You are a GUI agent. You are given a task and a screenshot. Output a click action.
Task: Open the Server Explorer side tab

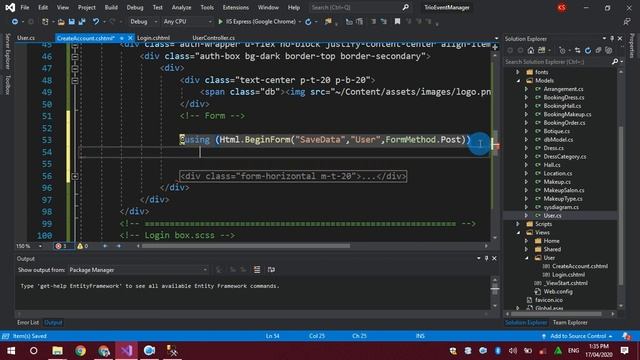7,51
